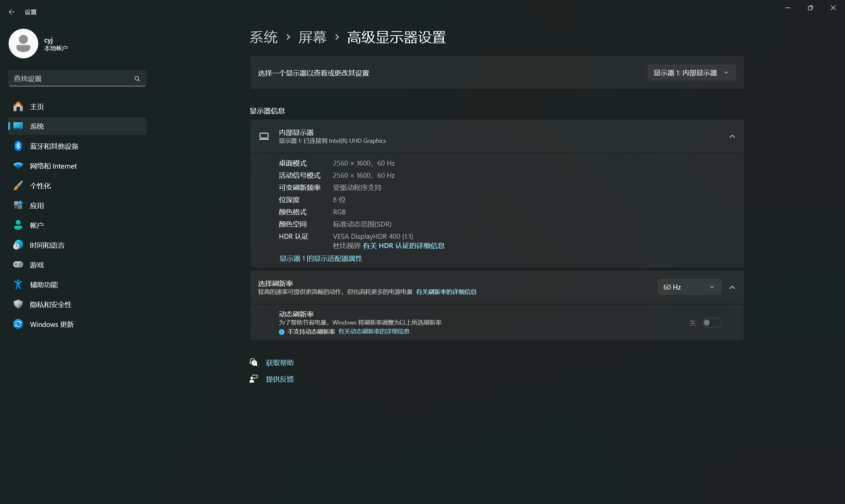The height and width of the screenshot is (504, 845).
Task: Select the gaming controller icon
Action: point(18,265)
